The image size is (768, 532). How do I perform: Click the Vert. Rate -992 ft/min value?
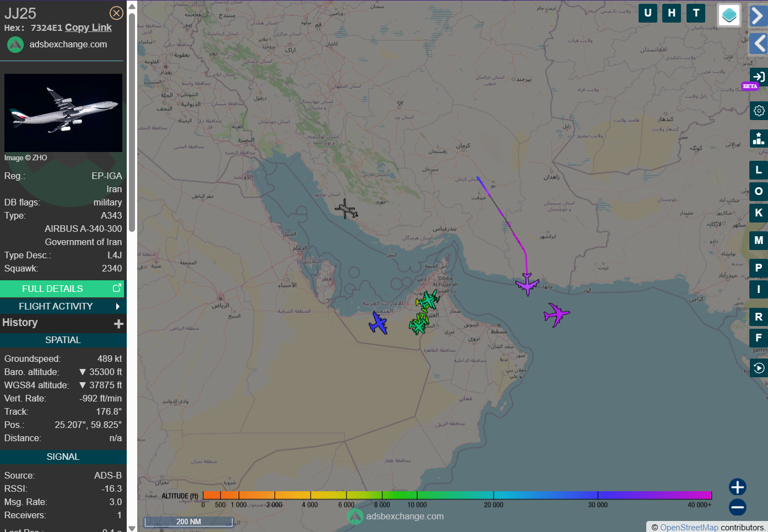[x=101, y=398]
